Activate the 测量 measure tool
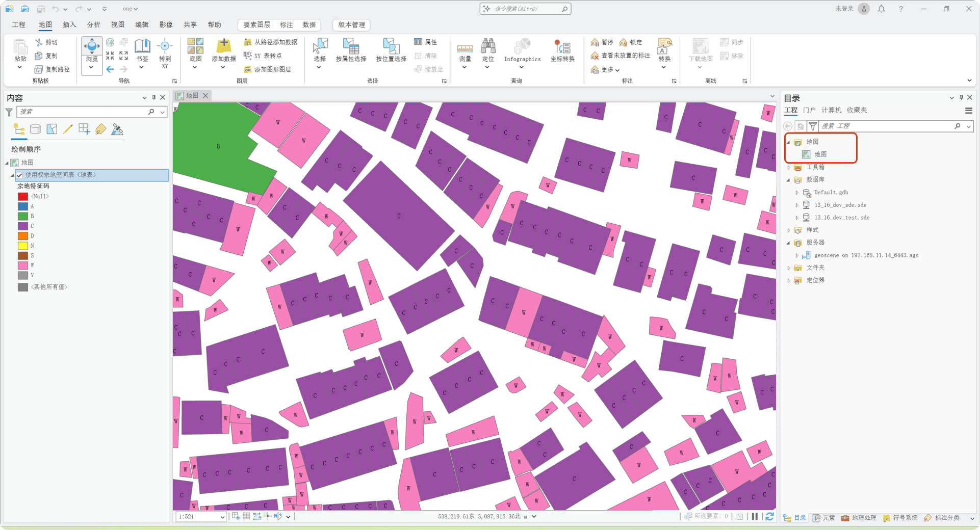Image resolution: width=980 pixels, height=530 pixels. [465, 50]
